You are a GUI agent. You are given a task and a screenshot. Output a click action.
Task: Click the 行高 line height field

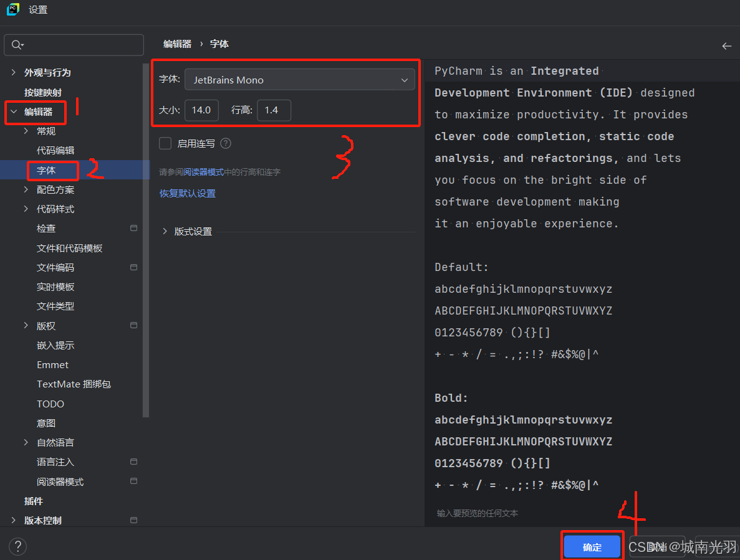tap(274, 110)
